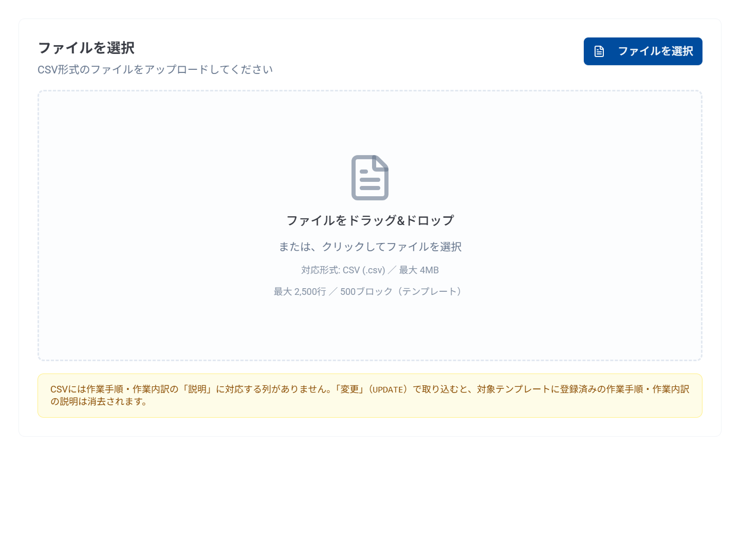The height and width of the screenshot is (560, 740).
Task: Click the yellow CSV warning notice
Action: (x=370, y=396)
